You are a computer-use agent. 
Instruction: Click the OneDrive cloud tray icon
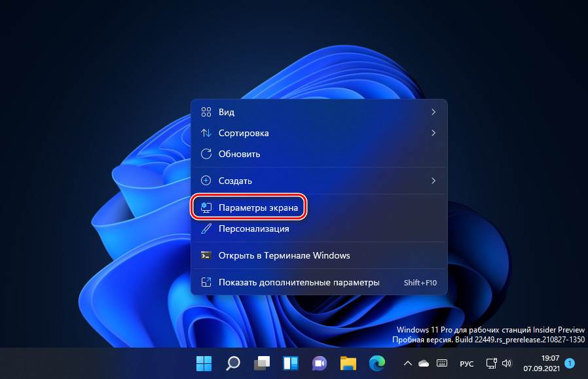click(424, 363)
